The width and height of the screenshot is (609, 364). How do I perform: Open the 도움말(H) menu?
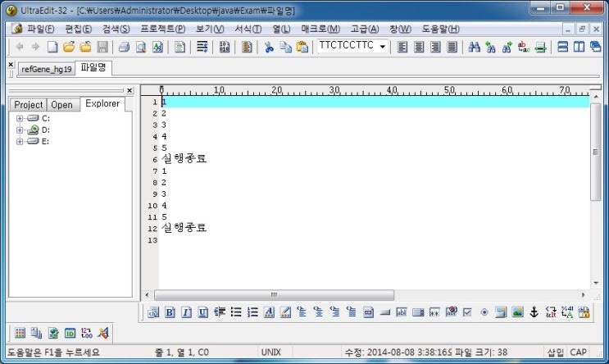[x=441, y=30]
